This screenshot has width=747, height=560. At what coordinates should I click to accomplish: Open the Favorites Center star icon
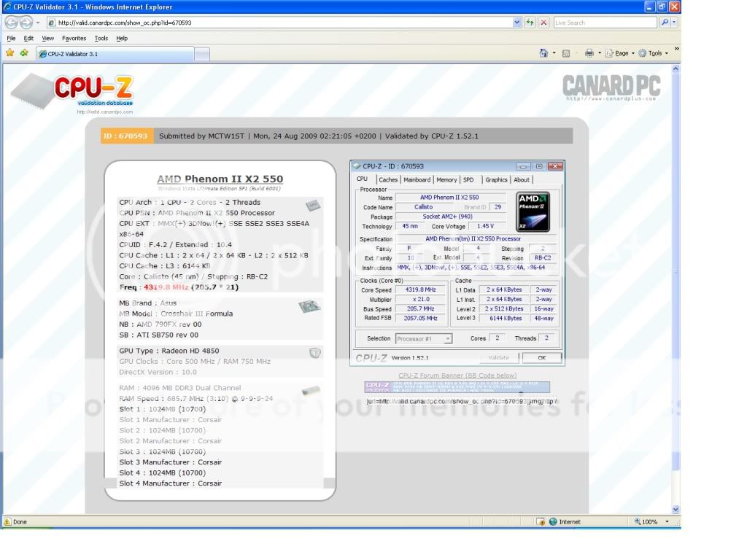click(9, 52)
